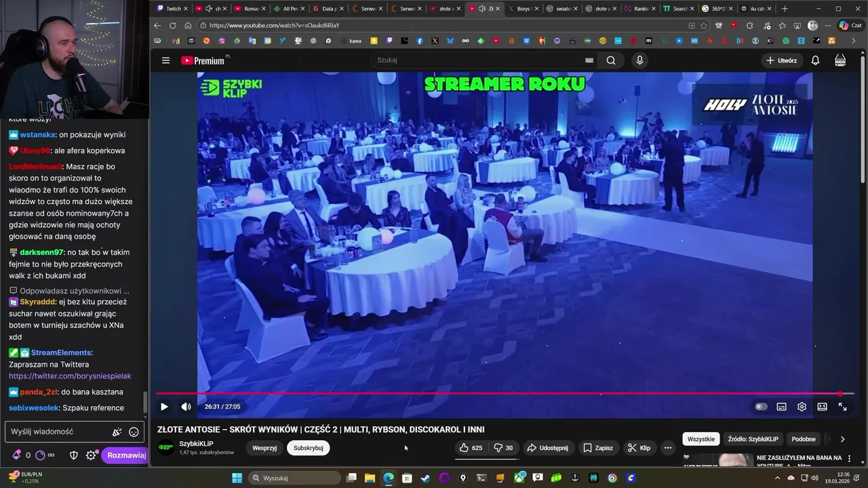
Task: Switch to the Ranking browser tab
Action: (x=638, y=9)
